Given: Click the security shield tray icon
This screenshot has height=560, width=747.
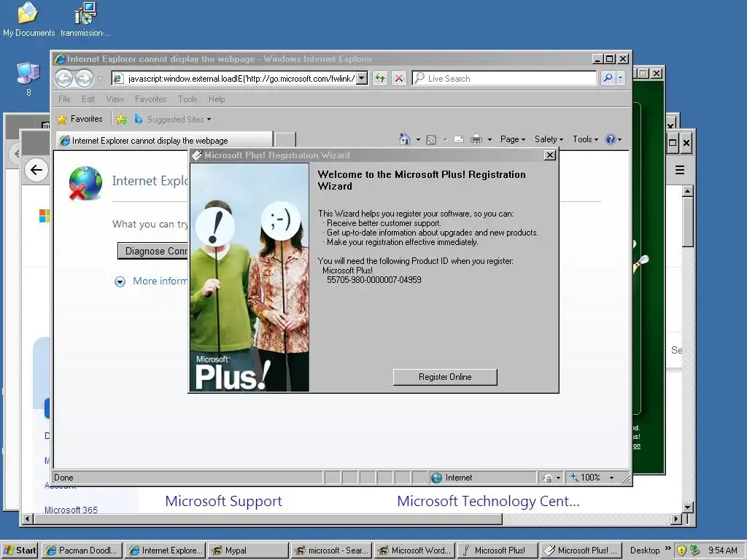Looking at the screenshot, I should 682,551.
